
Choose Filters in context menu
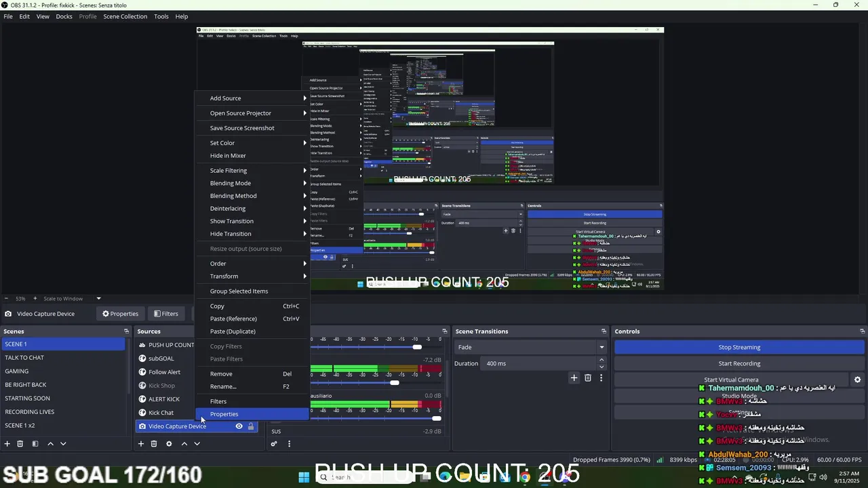coord(252,401)
